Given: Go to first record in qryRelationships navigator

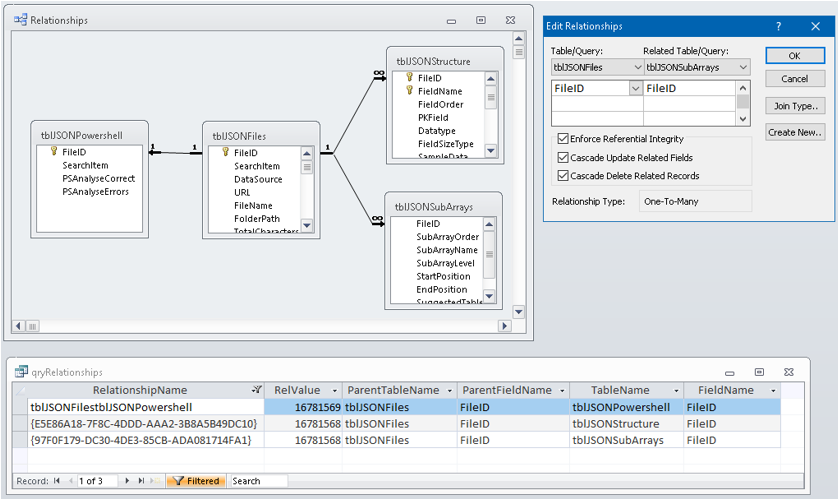Looking at the screenshot, I should [57, 481].
